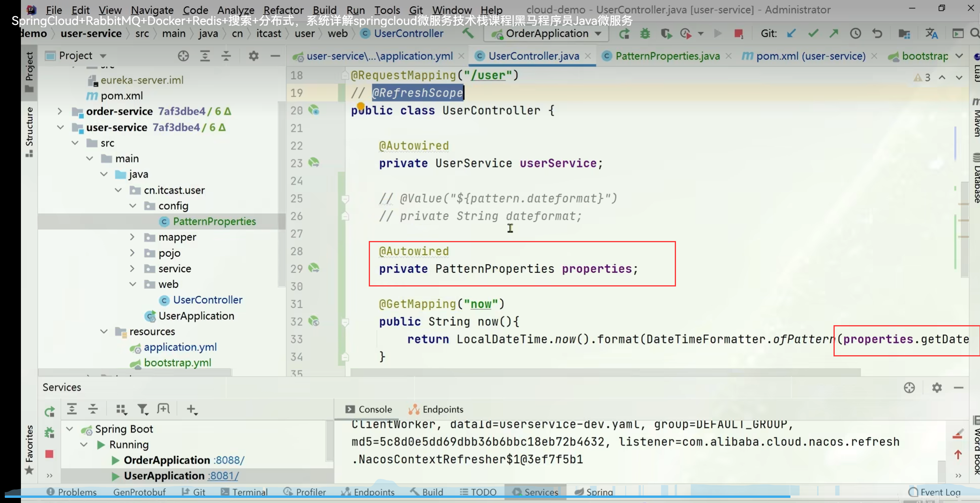
Task: Expand the order-service module tree node
Action: [x=60, y=111]
